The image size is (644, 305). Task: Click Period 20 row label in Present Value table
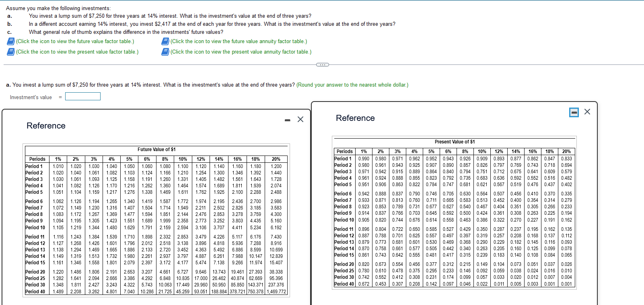click(344, 264)
